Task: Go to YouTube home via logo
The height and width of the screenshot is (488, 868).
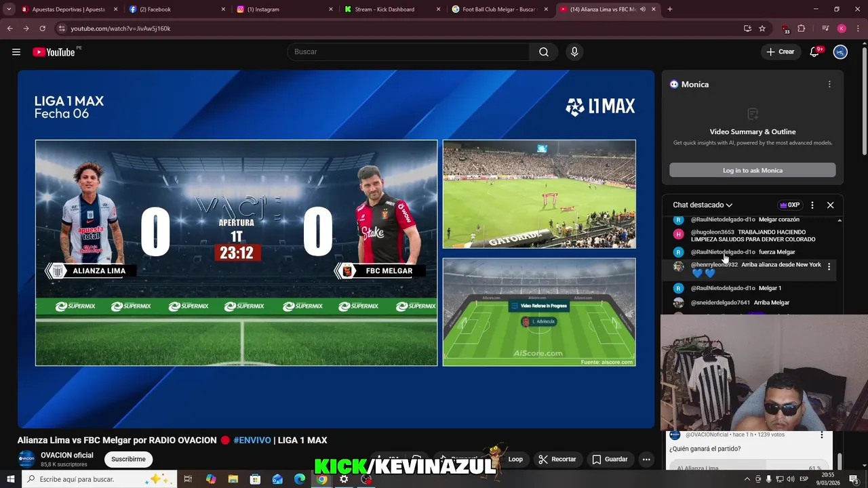Action: point(54,52)
